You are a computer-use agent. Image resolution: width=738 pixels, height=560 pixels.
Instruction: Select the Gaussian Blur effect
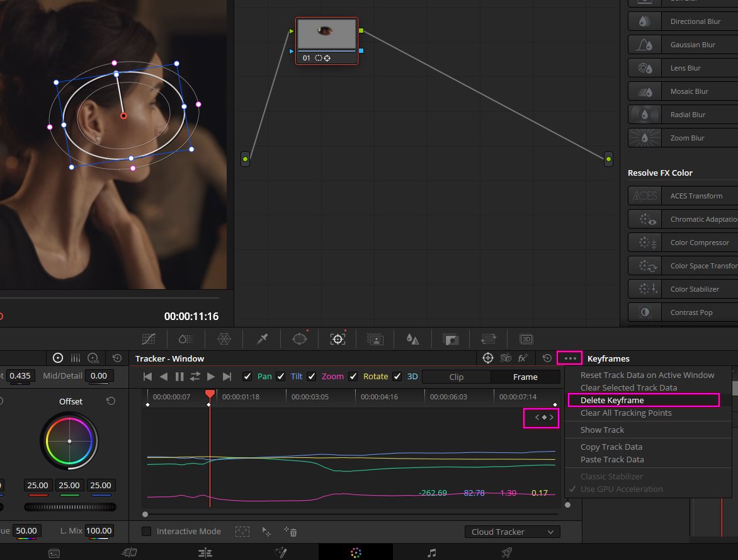click(x=683, y=45)
